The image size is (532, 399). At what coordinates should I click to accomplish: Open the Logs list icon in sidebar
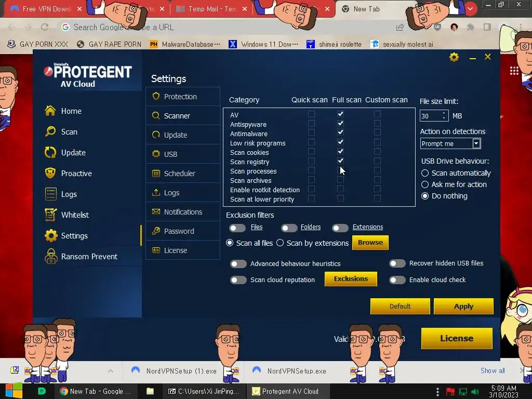point(50,194)
